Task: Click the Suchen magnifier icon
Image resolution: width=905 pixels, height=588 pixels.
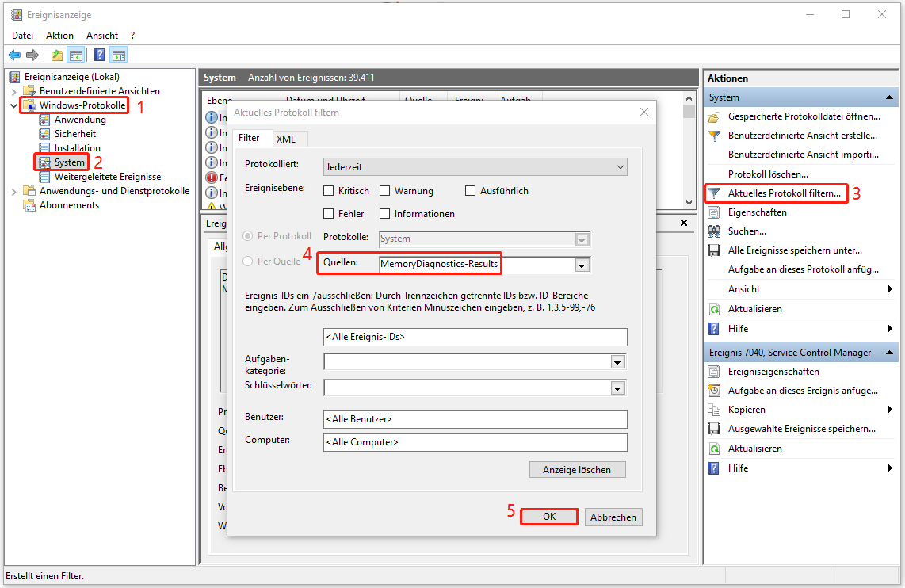Action: click(x=716, y=231)
